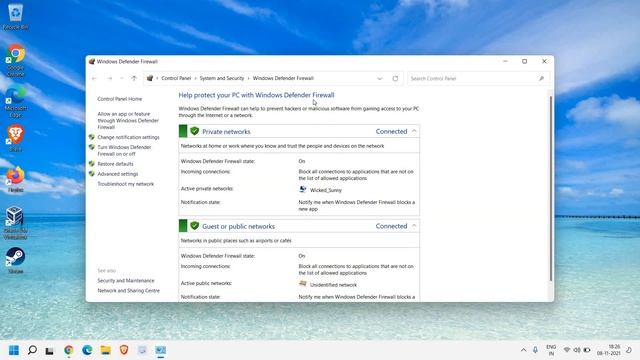Collapse the Private networks section
The image size is (640, 360).
(x=414, y=131)
